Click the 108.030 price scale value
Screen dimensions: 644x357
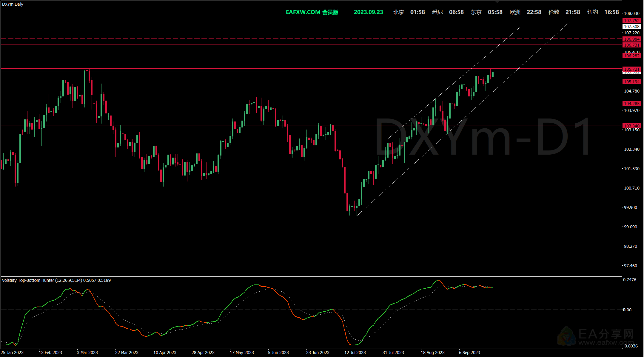(632, 13)
